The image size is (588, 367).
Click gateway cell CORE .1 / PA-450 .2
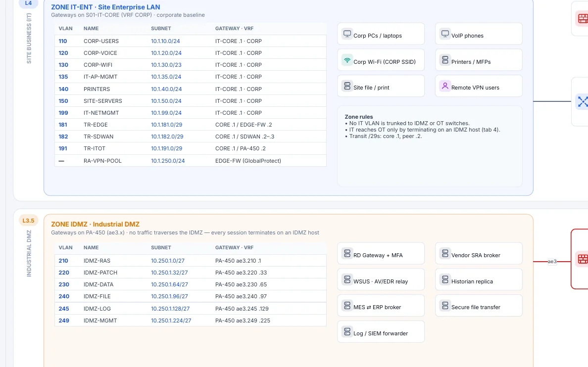241,148
